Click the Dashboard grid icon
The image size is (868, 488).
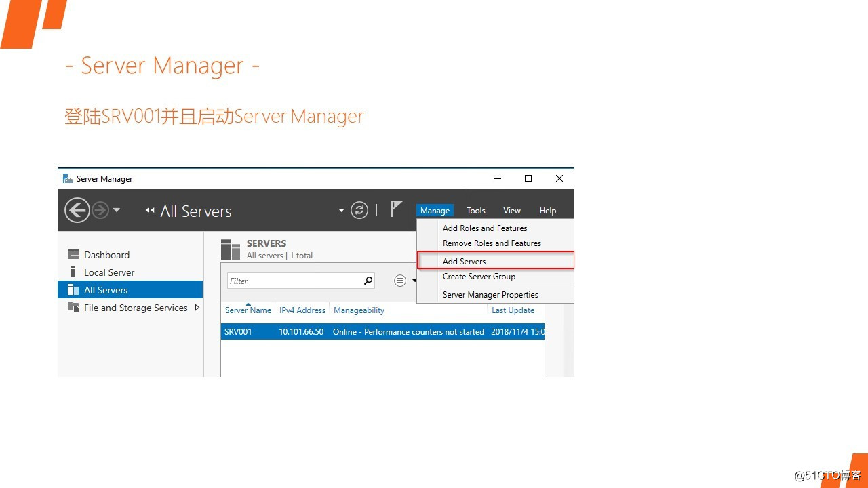tap(73, 254)
